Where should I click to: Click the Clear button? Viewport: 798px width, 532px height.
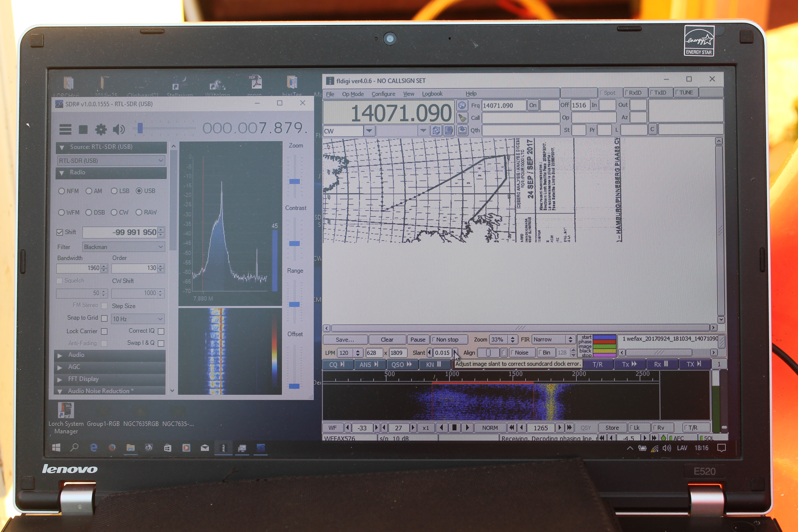coord(387,340)
